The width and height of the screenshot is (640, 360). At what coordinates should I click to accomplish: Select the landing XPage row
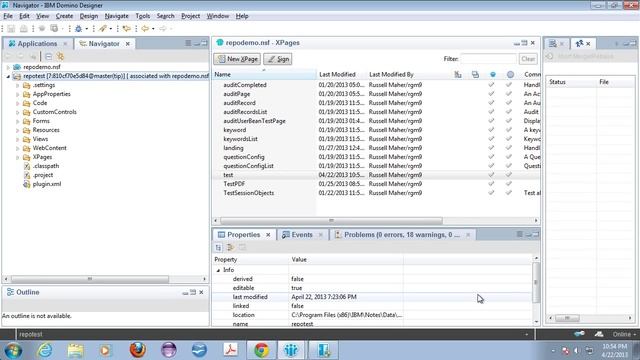click(376, 148)
